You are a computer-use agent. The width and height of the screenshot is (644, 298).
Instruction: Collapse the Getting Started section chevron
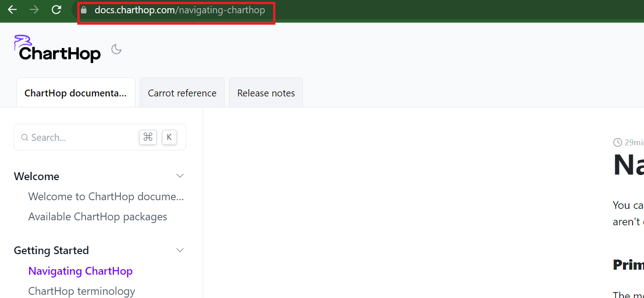180,250
